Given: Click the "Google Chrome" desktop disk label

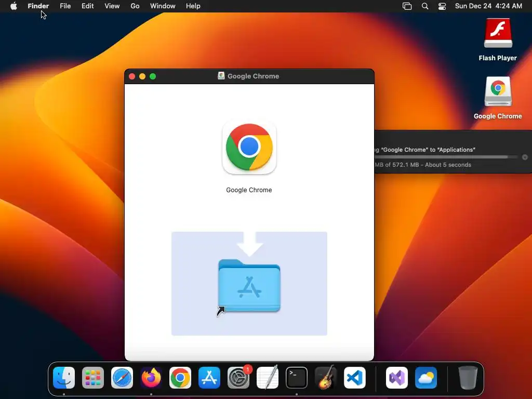Looking at the screenshot, I should coord(498,116).
